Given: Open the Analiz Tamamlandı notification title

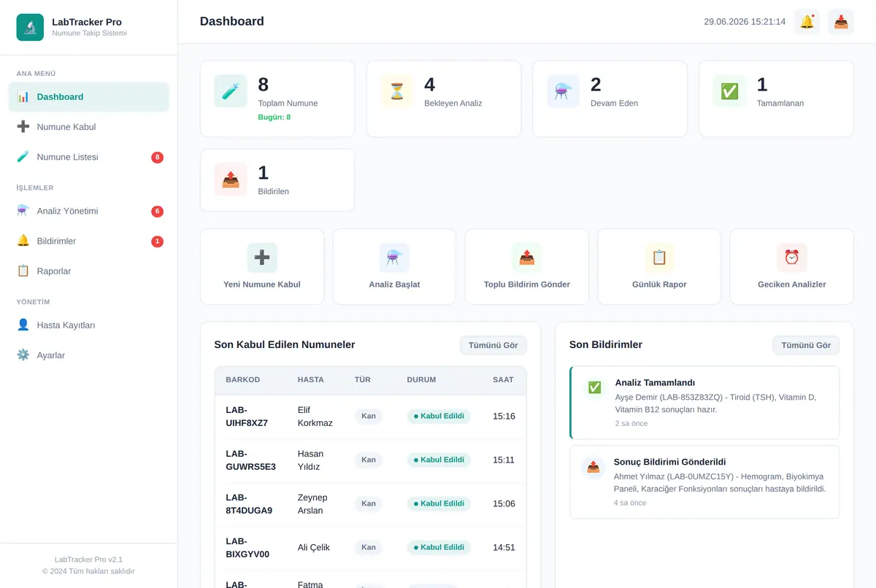Looking at the screenshot, I should coord(655,382).
